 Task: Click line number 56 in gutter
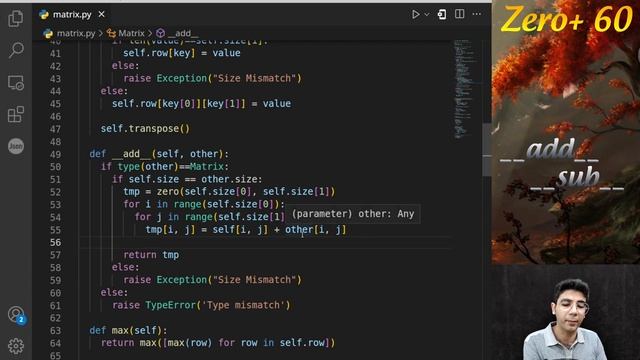(55, 243)
